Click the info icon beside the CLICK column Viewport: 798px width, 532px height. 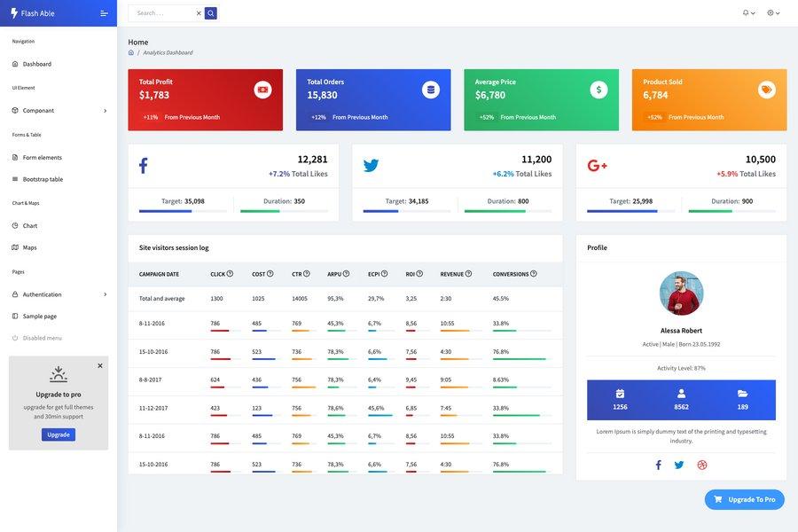(x=228, y=271)
